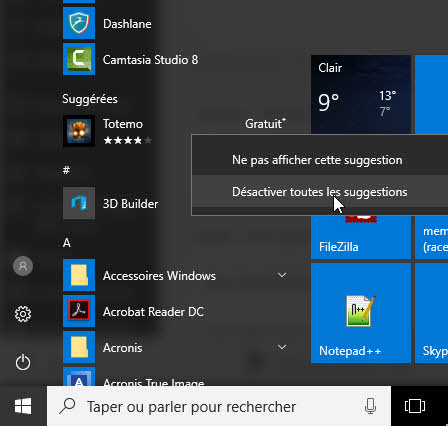Viewport: 448px width, 426px height.
Task: Open Settings gear icon
Action: click(23, 314)
